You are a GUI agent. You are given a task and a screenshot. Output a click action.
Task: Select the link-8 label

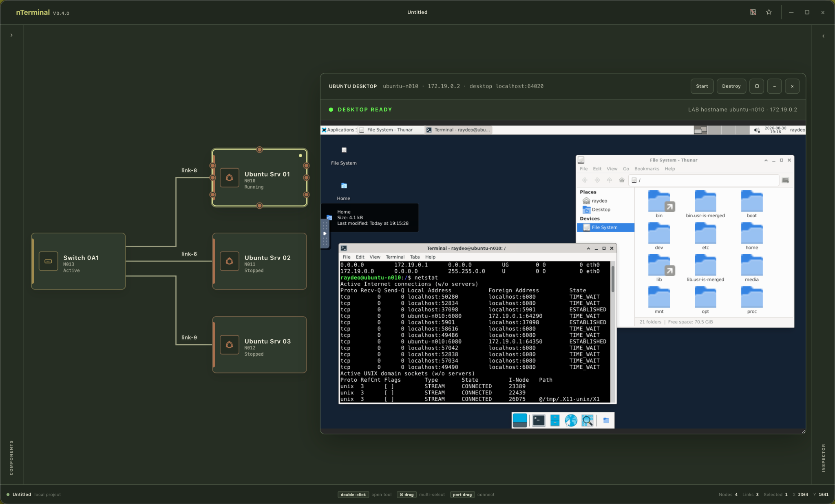point(189,170)
